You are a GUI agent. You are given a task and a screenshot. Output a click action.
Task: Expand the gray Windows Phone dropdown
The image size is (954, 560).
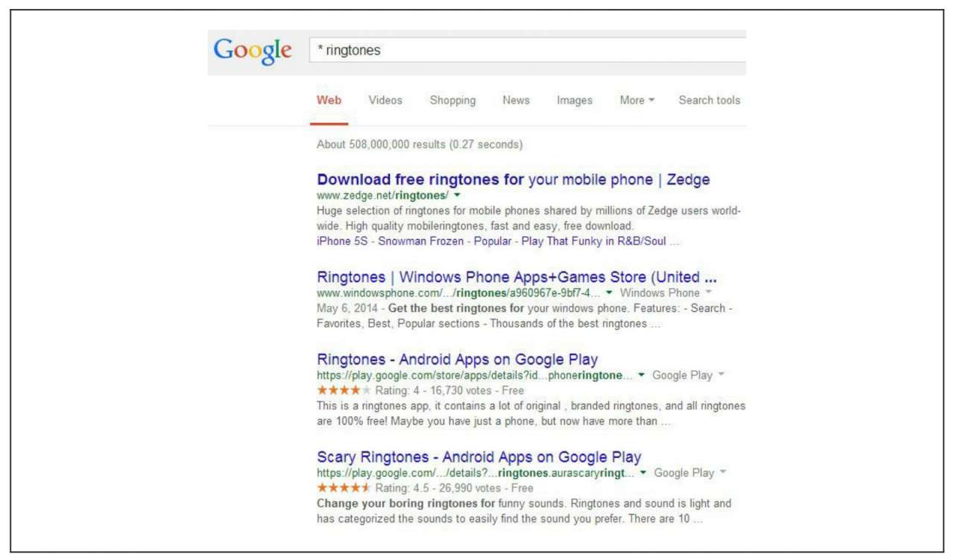pos(666,293)
